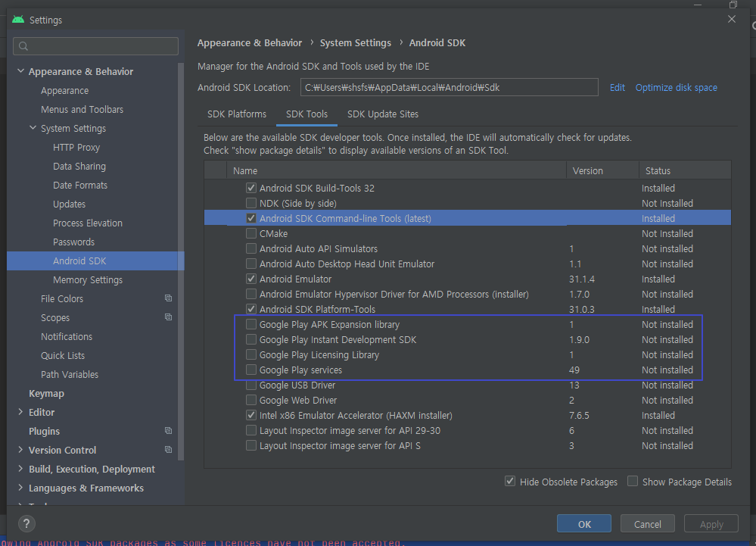Select Data Sharing settings
The width and height of the screenshot is (756, 546).
(79, 167)
